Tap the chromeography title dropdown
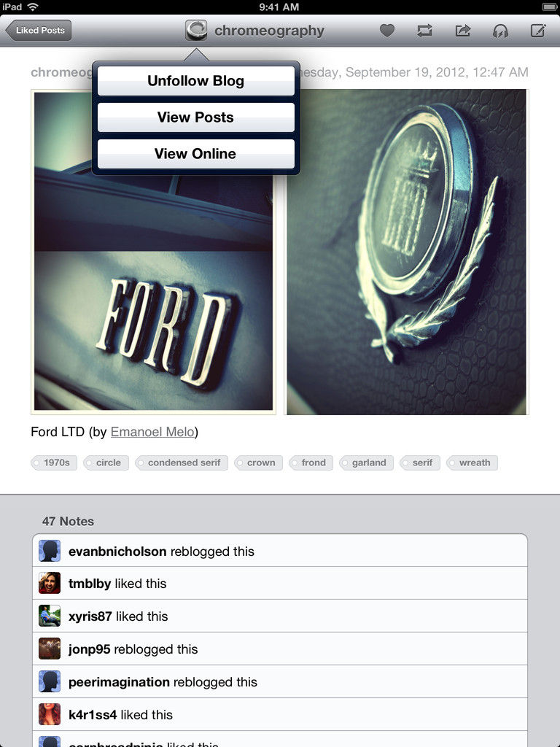The height and width of the screenshot is (747, 560). click(x=269, y=31)
